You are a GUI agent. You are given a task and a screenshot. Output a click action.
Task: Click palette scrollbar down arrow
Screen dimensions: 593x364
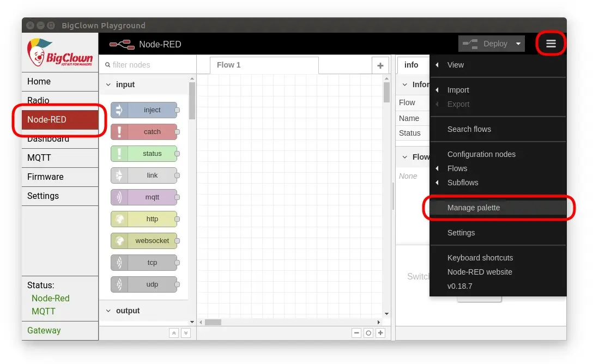click(192, 322)
